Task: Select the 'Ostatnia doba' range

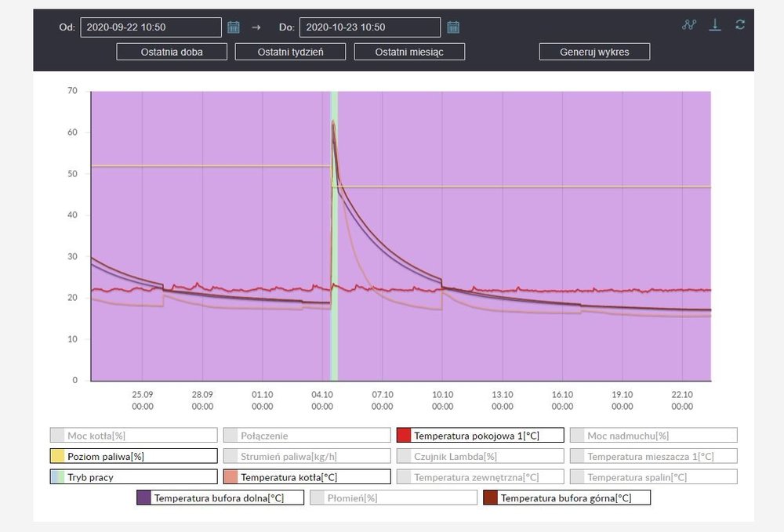Action: pyautogui.click(x=172, y=52)
